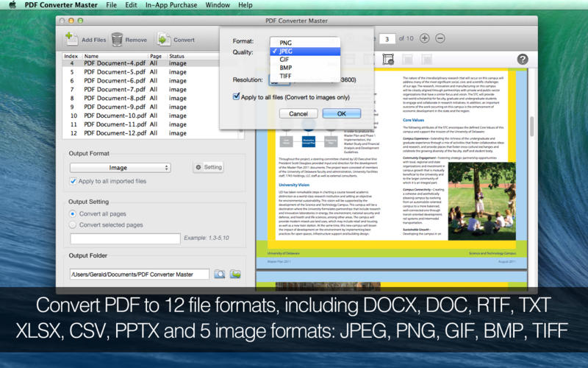Click the preview pane vertical scrollbar
The width and height of the screenshot is (588, 368).
pos(532,126)
